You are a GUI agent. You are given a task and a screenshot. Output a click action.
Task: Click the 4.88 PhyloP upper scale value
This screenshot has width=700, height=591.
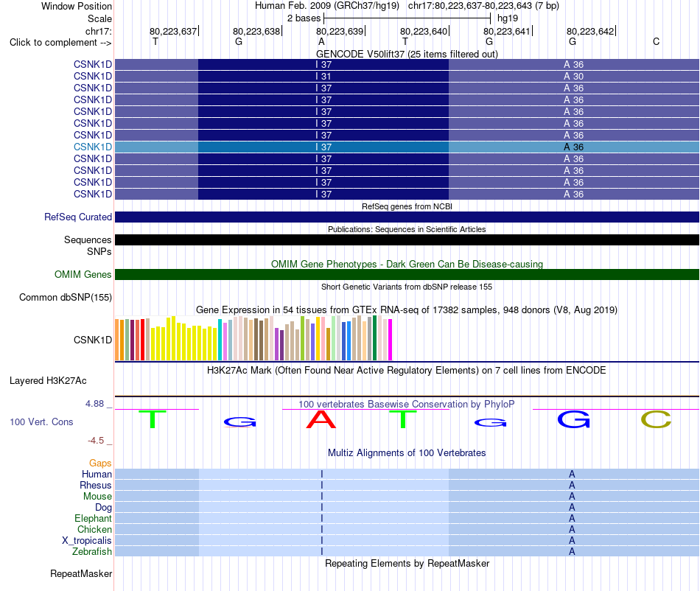(x=94, y=404)
